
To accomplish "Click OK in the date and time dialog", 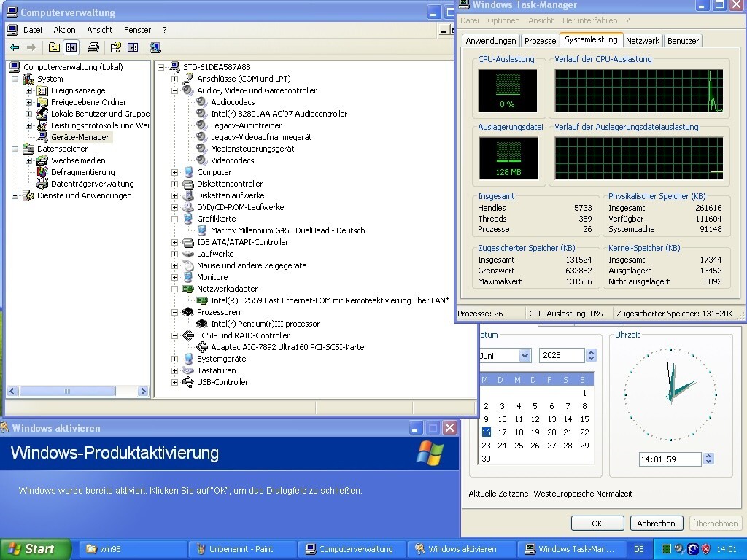I will 597,524.
